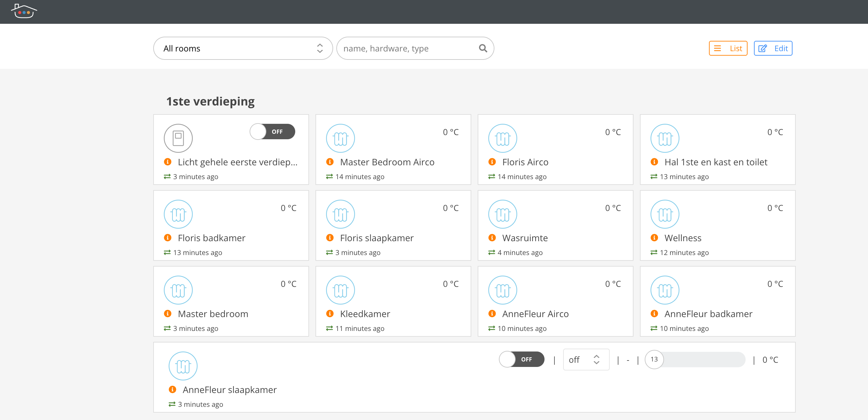Click the info icon next to Floris Airco

coord(492,162)
